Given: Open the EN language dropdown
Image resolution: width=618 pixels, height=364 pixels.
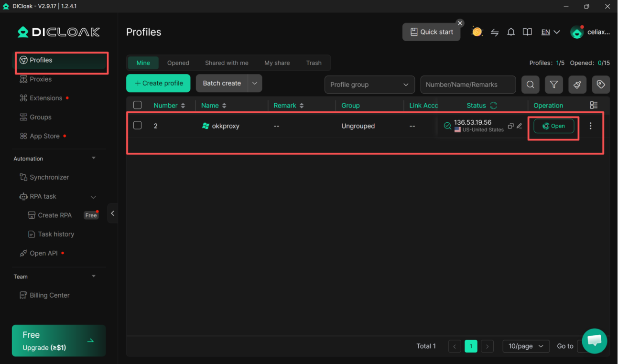Looking at the screenshot, I should pos(550,32).
